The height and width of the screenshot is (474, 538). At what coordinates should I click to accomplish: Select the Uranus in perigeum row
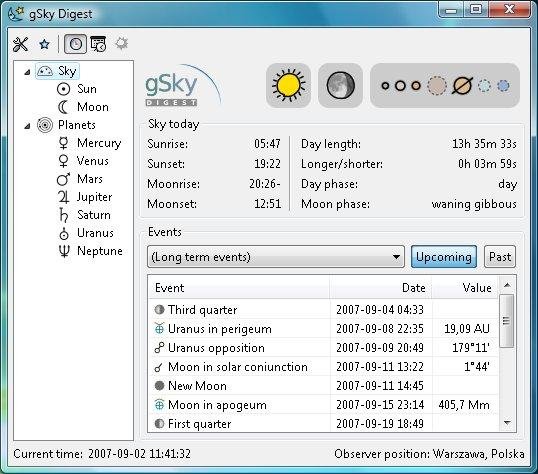[323, 329]
